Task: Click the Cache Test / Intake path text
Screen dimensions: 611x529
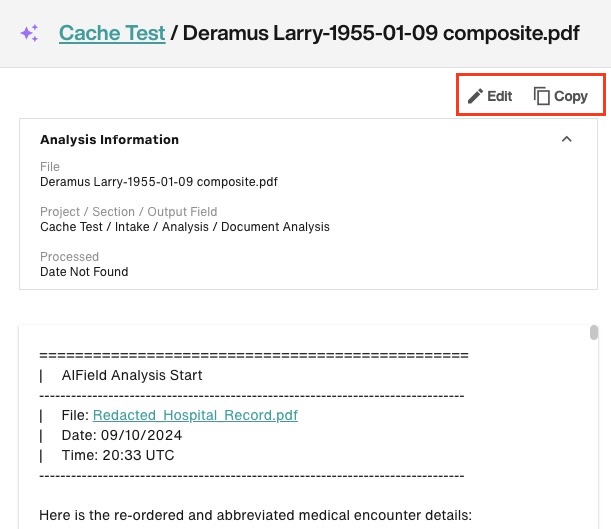Action: (185, 227)
